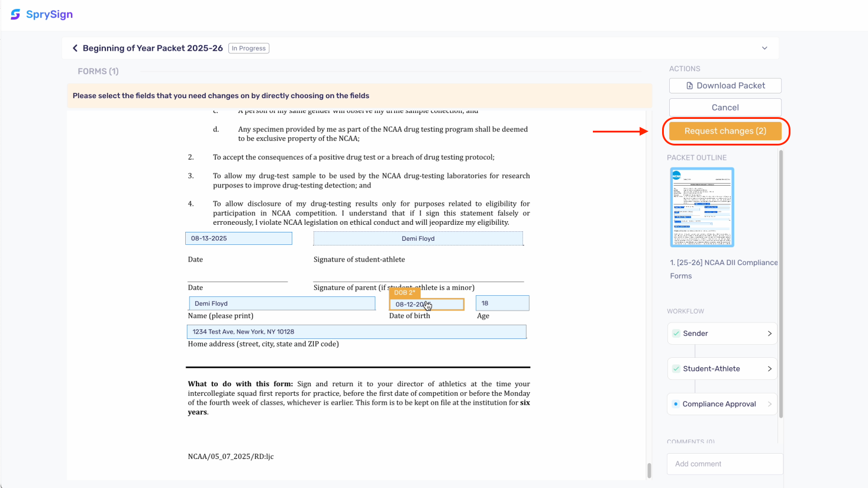
Task: Cancel the change request
Action: [725, 108]
